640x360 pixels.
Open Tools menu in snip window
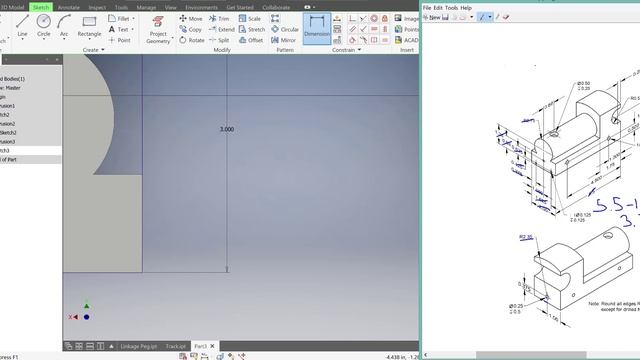coord(451,8)
